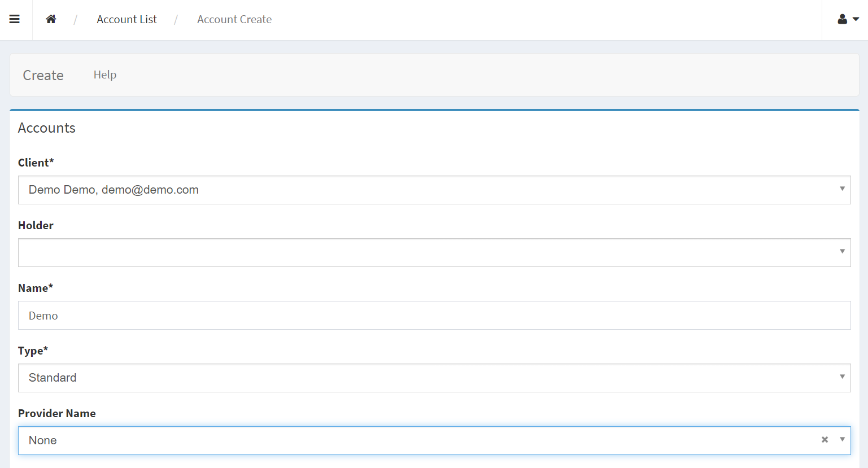This screenshot has height=468, width=868.
Task: Select the client value Demo Demo, demo@demo.com
Action: tap(114, 190)
